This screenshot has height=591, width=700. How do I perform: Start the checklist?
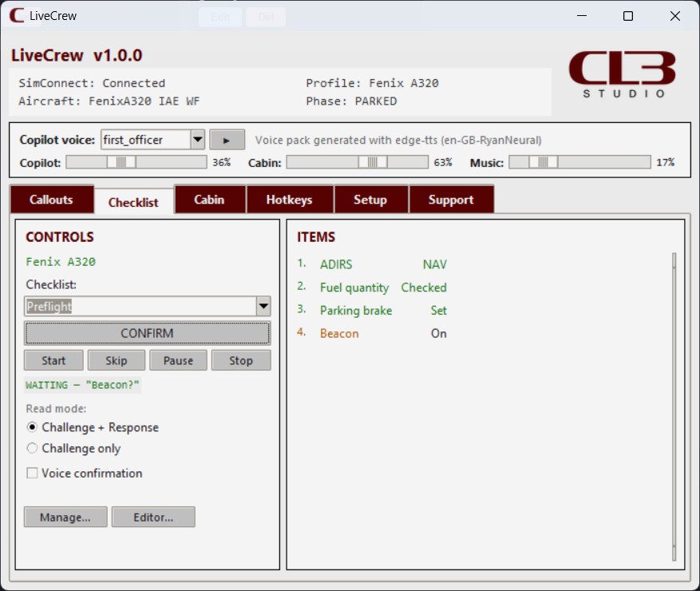tap(53, 360)
